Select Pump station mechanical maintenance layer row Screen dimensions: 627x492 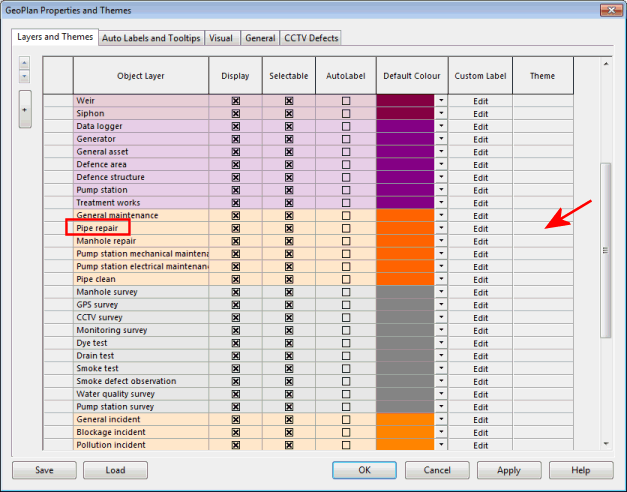point(141,254)
